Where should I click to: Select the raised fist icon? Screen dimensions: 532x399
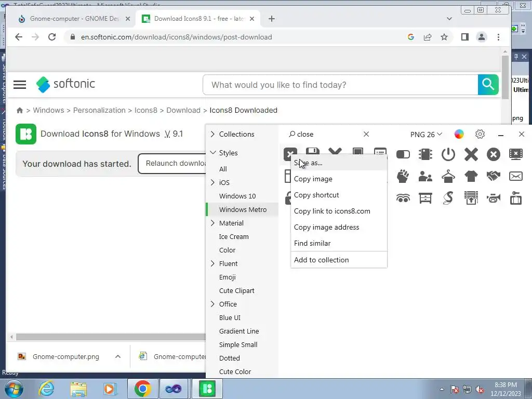[403, 177]
